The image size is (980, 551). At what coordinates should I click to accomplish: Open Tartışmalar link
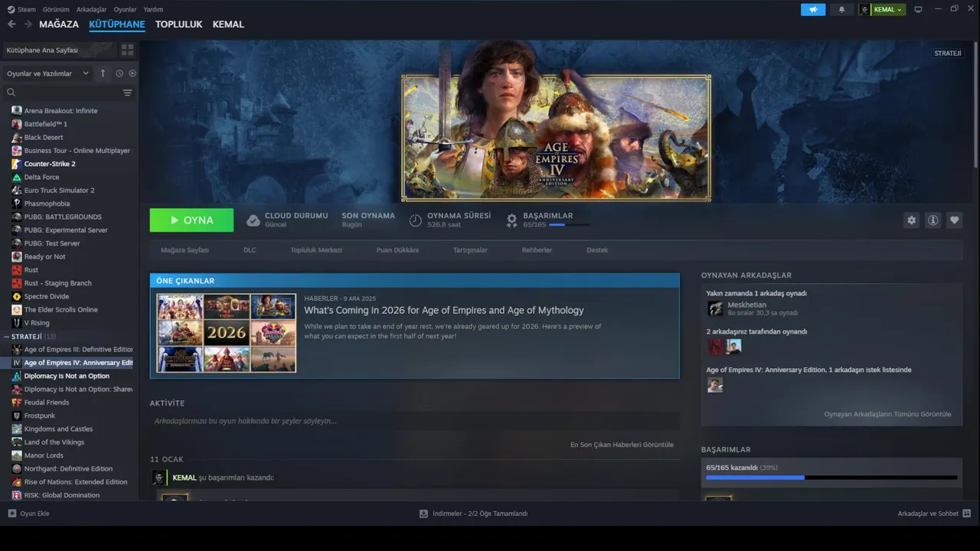point(470,250)
